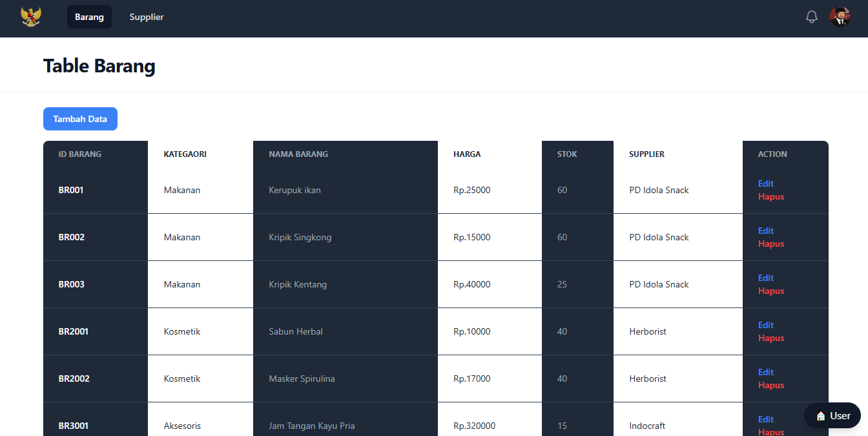The width and height of the screenshot is (868, 436).
Task: Click the Garuda logo in navbar
Action: pos(31,17)
